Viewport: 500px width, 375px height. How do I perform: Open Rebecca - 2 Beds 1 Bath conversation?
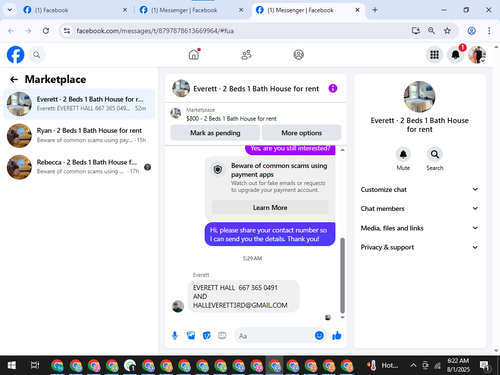point(79,167)
